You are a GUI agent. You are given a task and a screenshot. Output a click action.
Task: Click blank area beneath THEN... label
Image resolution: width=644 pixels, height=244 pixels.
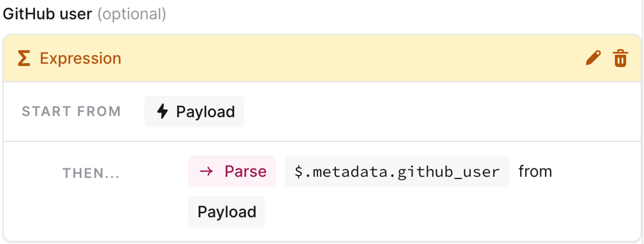(x=91, y=212)
